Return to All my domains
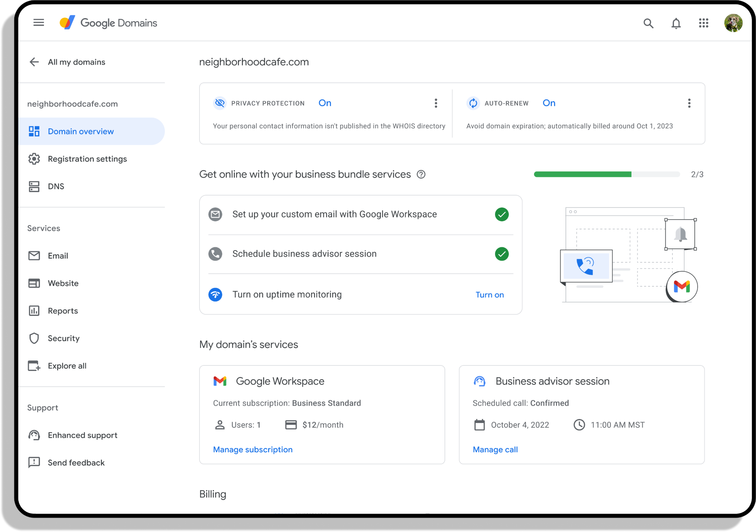The height and width of the screenshot is (532, 756). [76, 62]
